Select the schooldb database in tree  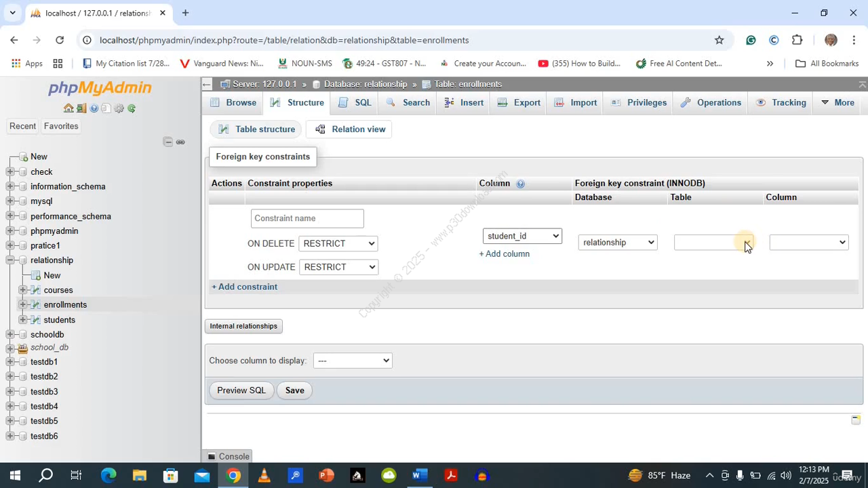[x=47, y=335]
